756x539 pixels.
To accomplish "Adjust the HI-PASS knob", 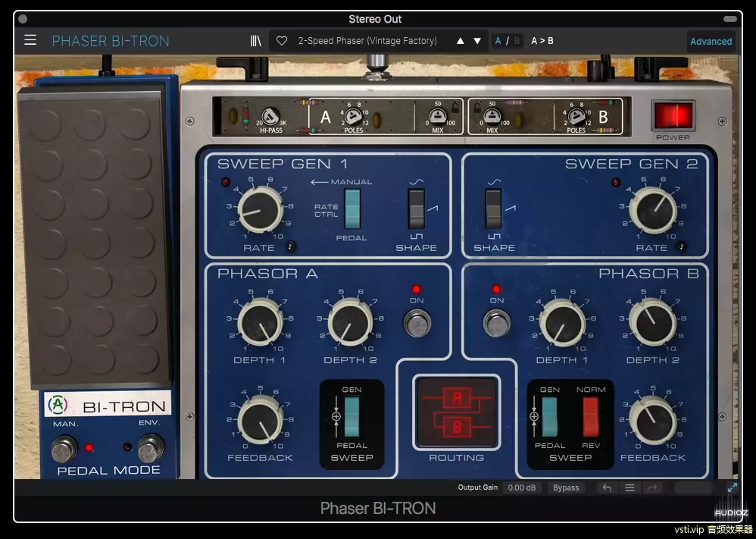I will tap(270, 116).
